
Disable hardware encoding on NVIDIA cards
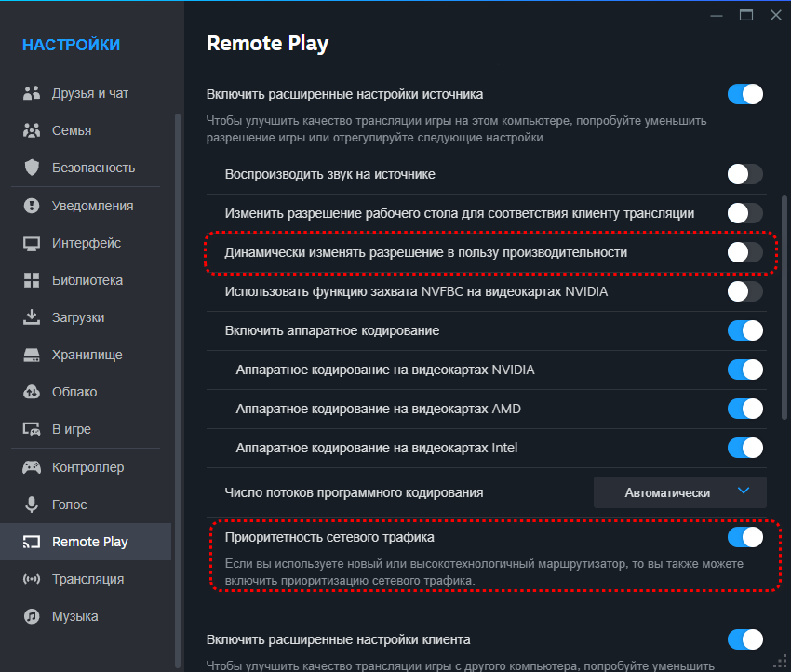click(744, 370)
